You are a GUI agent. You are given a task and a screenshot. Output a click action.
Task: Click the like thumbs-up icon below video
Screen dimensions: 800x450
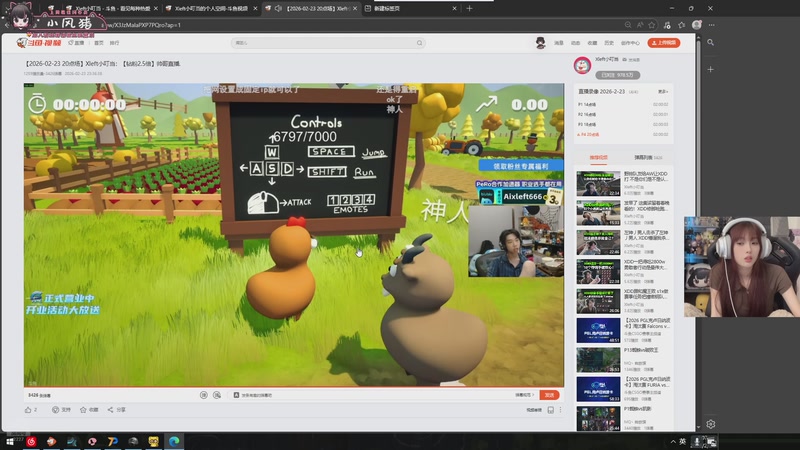[28, 410]
